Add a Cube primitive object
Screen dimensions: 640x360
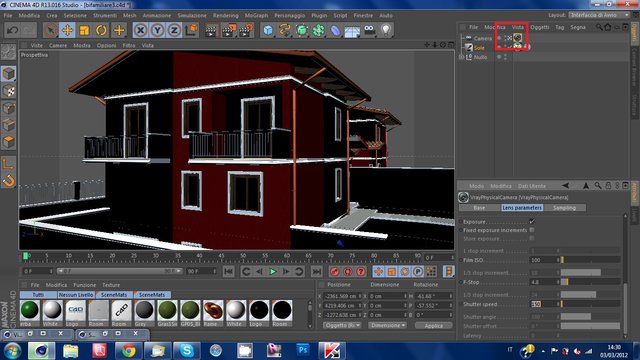[268, 30]
